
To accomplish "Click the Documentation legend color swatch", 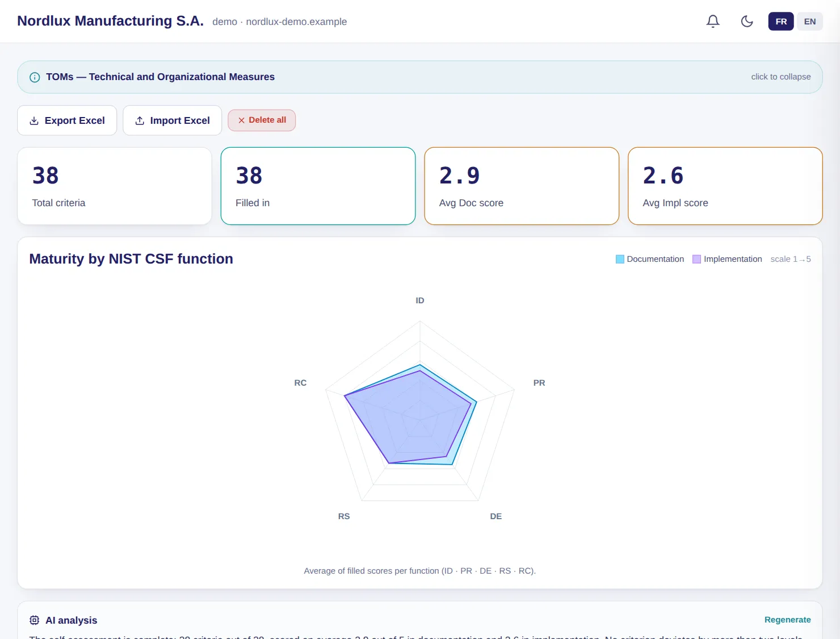I will (620, 259).
